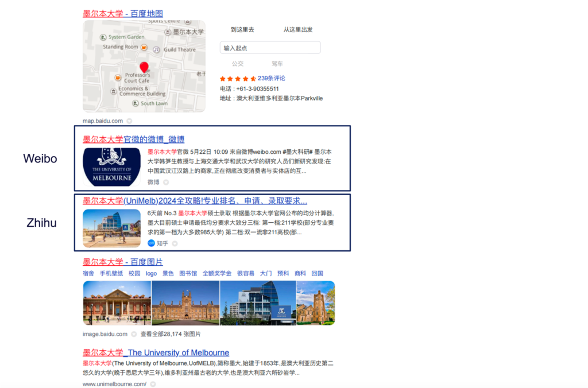The height and width of the screenshot is (388, 588).
Task: Open the 墨尔本大学 - 百度图片 result title
Action: point(123,262)
